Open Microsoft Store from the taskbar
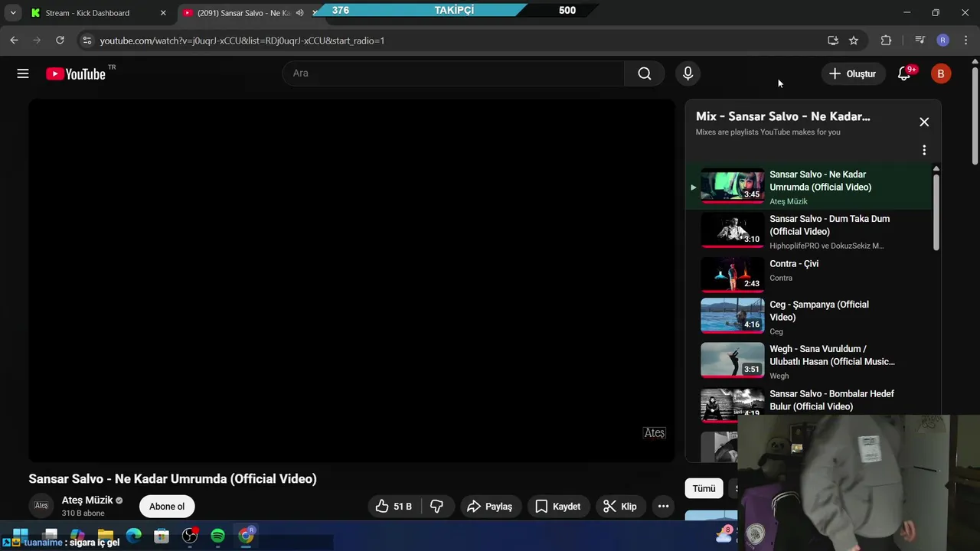The height and width of the screenshot is (551, 980). click(x=162, y=535)
